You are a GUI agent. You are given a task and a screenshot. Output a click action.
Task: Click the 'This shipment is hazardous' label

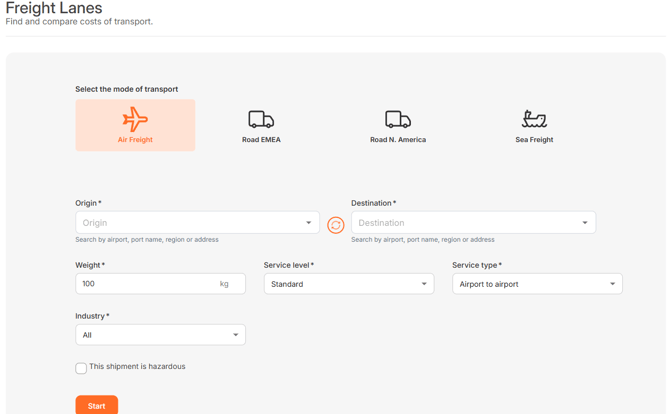pyautogui.click(x=137, y=367)
